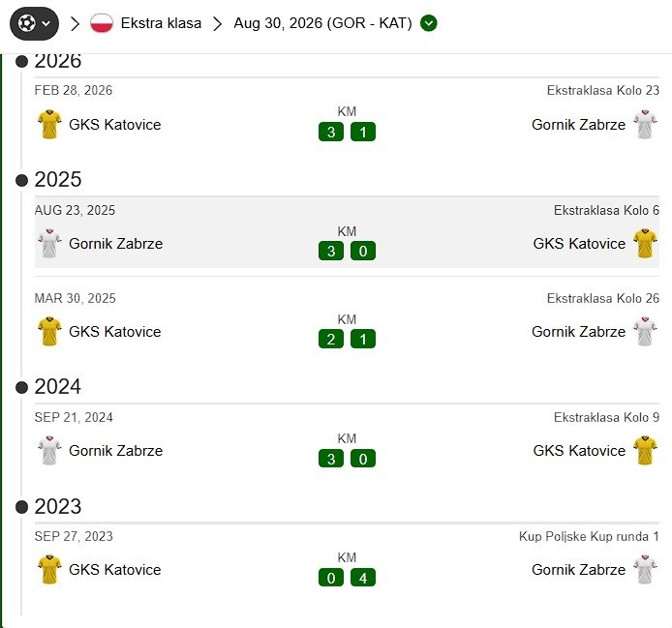
Task: Click the Poland flag icon
Action: pyautogui.click(x=102, y=23)
